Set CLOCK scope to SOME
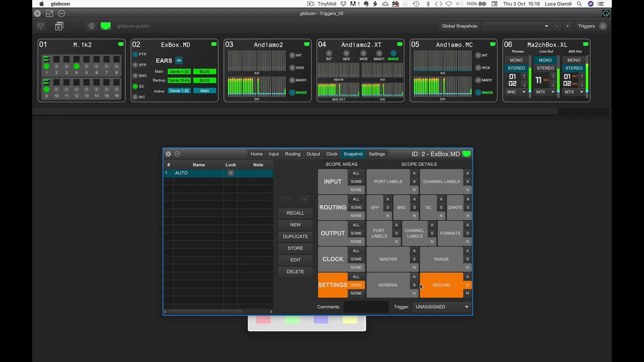The height and width of the screenshot is (362, 644). 356,259
